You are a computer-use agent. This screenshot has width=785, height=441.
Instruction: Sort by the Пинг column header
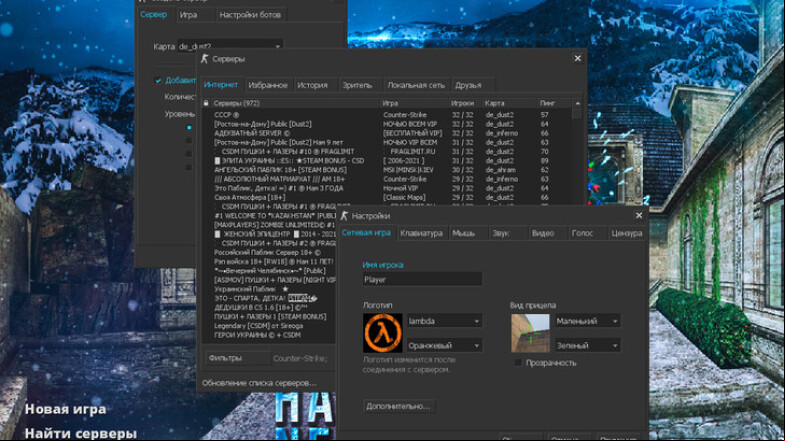[x=554, y=103]
